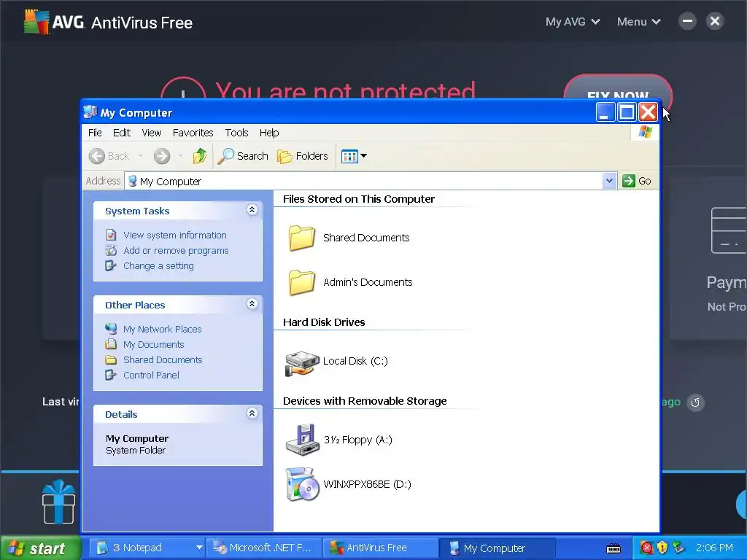The width and height of the screenshot is (747, 560).
Task: Click the 2:06 PM system clock
Action: [x=714, y=548]
